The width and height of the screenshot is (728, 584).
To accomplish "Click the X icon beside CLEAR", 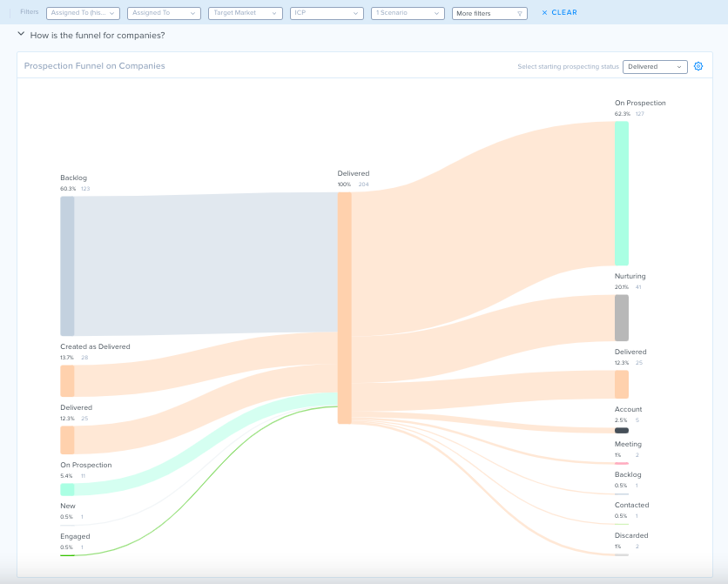I will pyautogui.click(x=544, y=12).
